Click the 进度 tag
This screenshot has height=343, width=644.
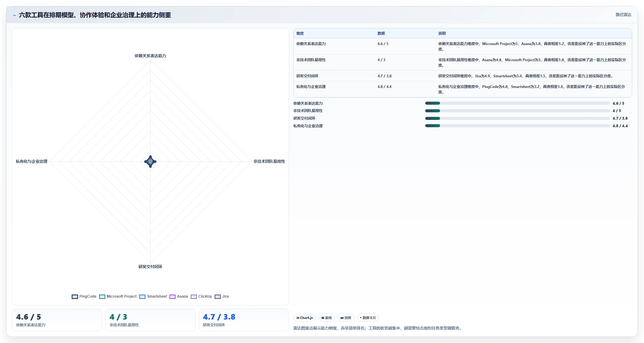tap(346, 318)
